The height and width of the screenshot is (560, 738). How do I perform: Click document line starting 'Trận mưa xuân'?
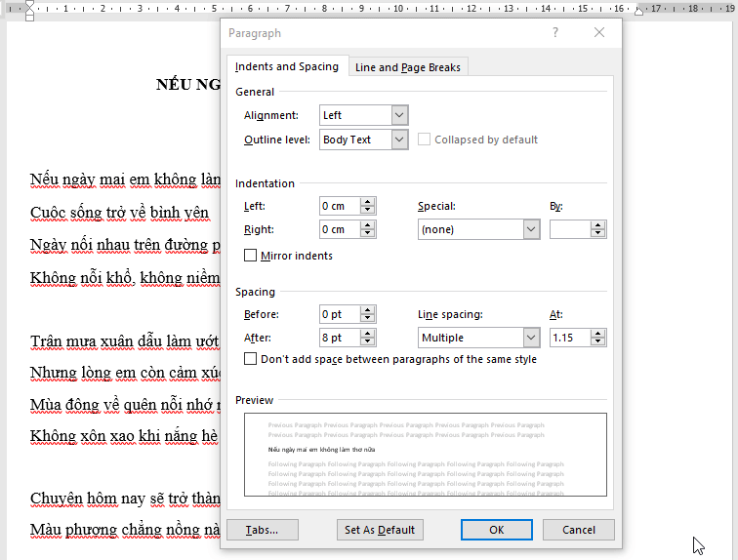125,341
